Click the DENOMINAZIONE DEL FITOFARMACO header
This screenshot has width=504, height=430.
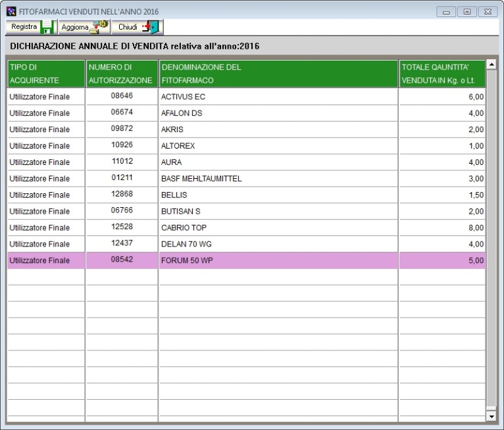279,74
